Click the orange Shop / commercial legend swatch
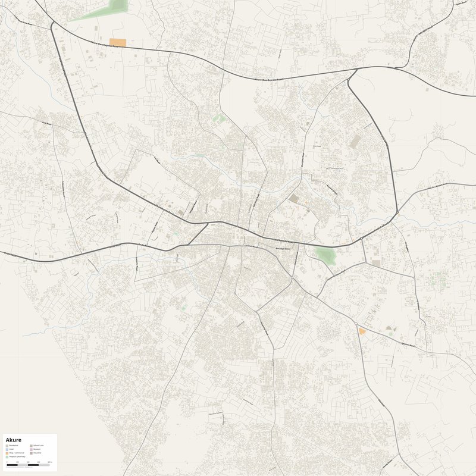The height and width of the screenshot is (476, 476). pos(7,453)
